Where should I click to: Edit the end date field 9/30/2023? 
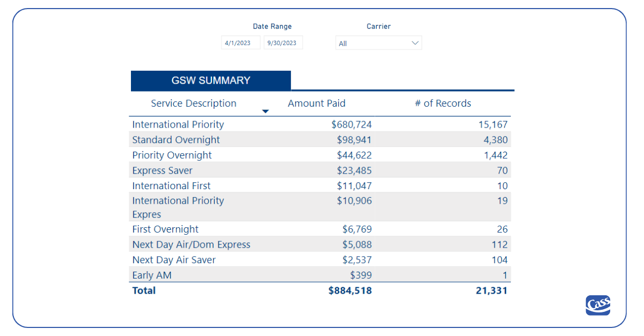283,43
